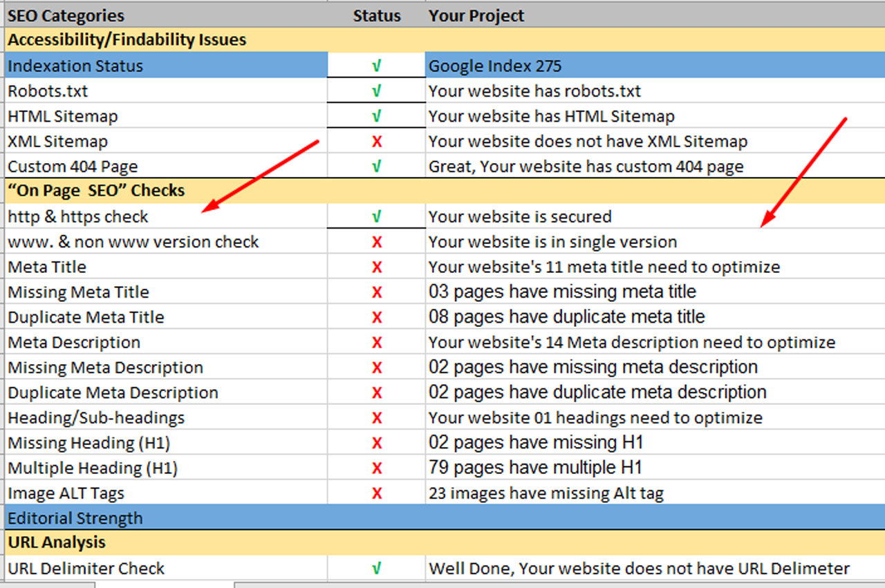Screen dimensions: 885x588
Task: Click the red X in the Meta Title row
Action: point(377,267)
